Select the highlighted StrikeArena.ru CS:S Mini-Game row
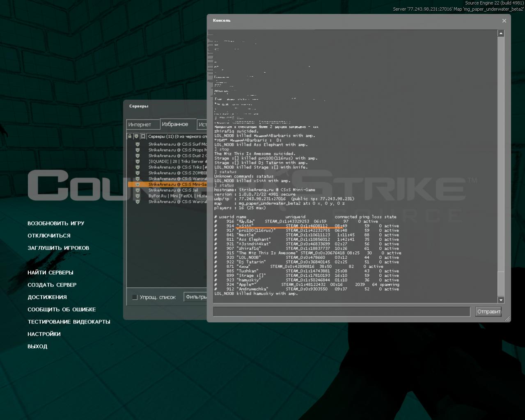 [x=167, y=184]
